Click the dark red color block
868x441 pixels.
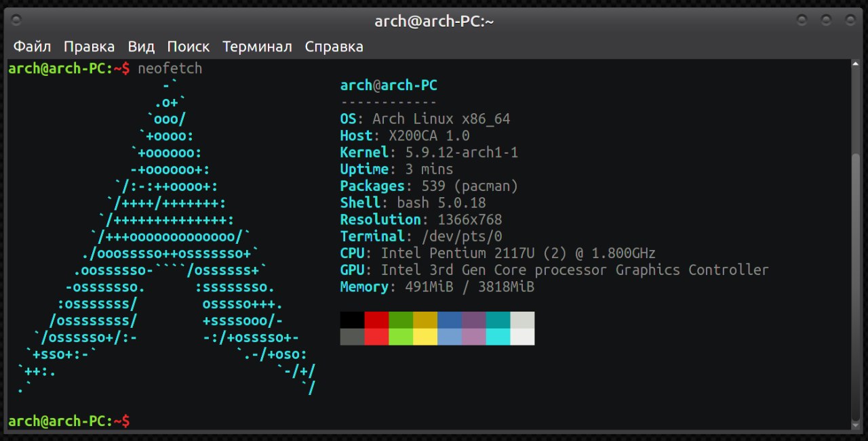376,320
